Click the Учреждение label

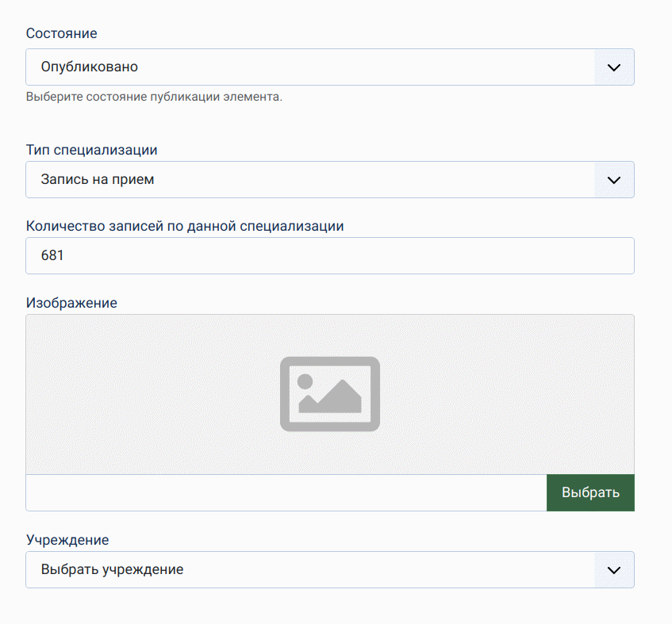coord(67,540)
